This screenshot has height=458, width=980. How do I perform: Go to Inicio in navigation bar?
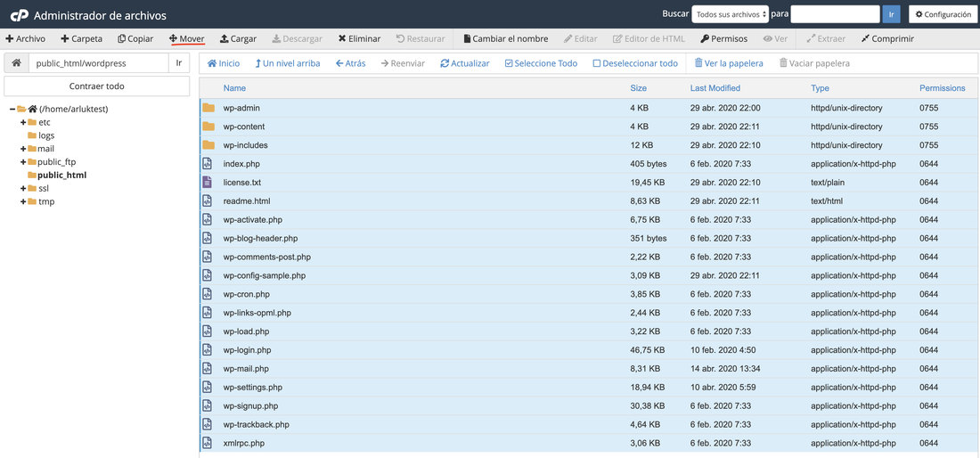[x=223, y=63]
